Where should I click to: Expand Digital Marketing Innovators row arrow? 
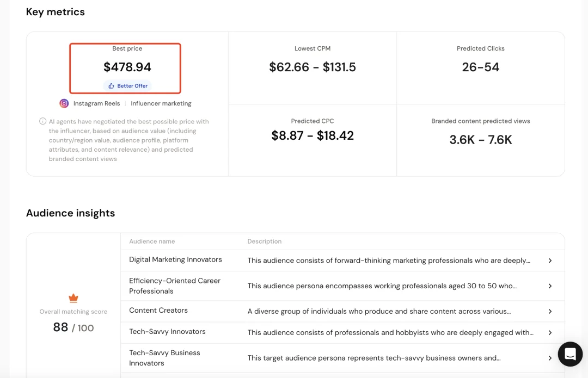point(550,261)
